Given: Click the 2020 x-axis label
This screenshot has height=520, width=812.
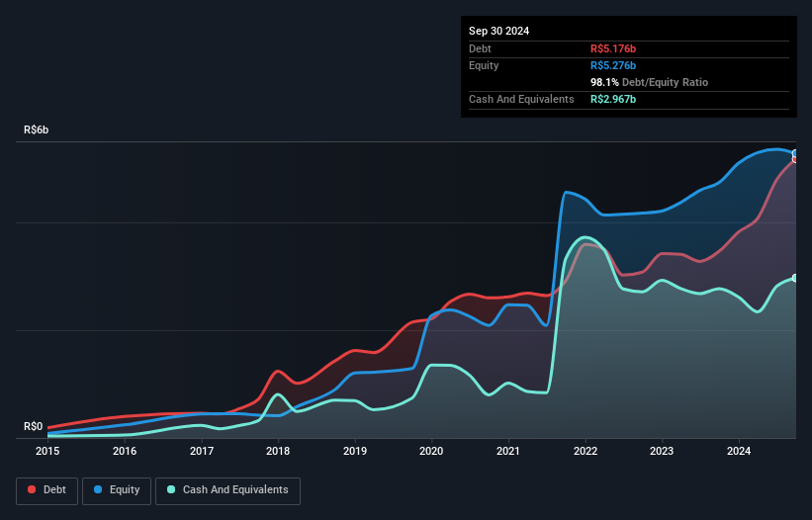Looking at the screenshot, I should (x=431, y=451).
